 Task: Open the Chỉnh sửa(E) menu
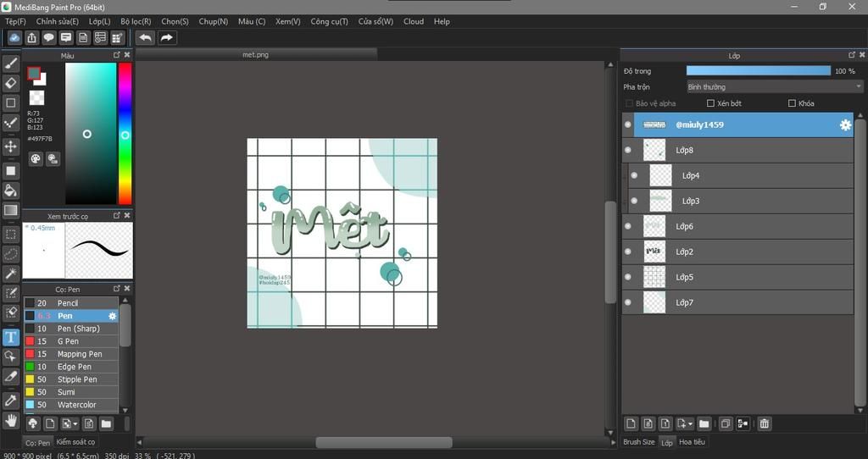coord(58,21)
